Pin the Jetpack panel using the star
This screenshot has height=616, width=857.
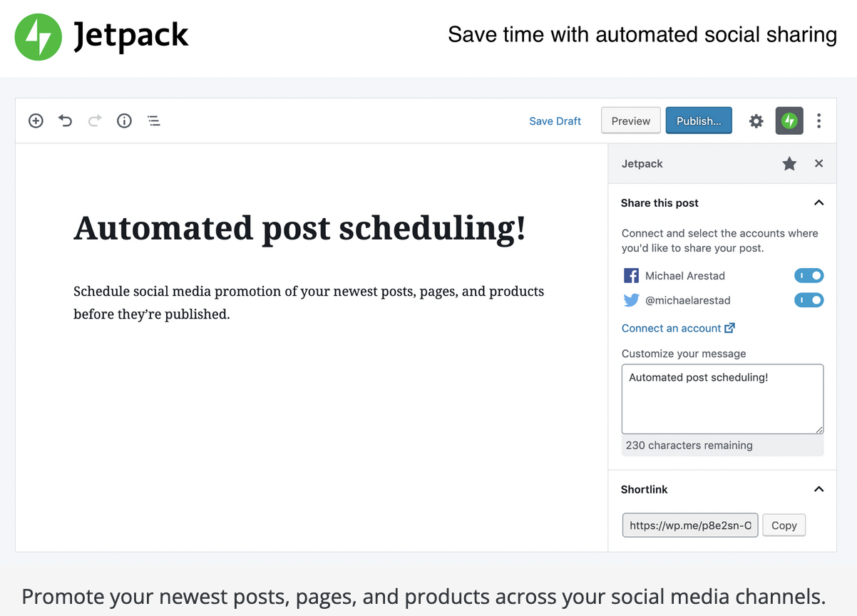pos(789,163)
